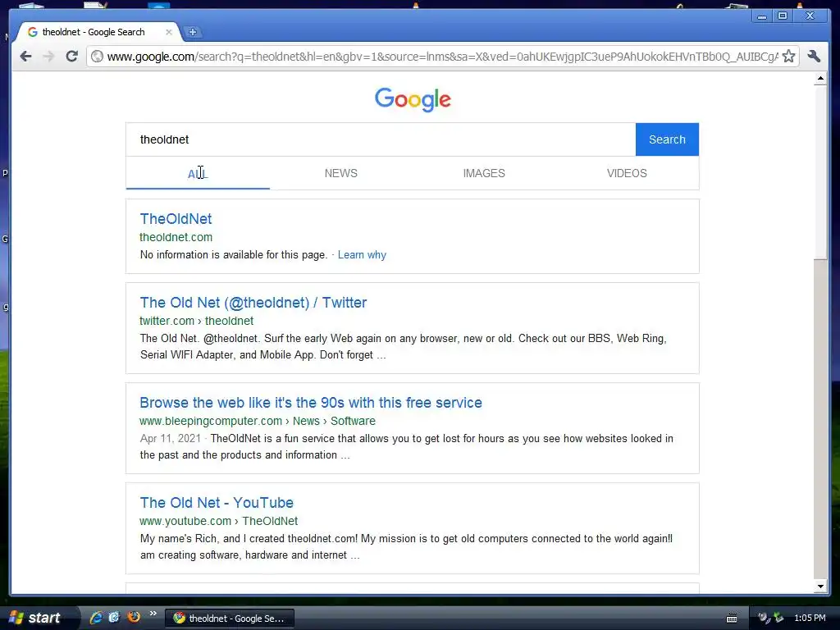Open Browse the web like it's the 90s
Screen dimensions: 840x630
(311, 403)
